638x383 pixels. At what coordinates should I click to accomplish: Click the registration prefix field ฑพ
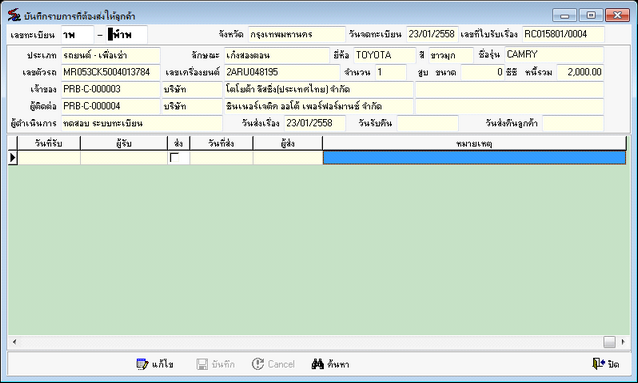pyautogui.click(x=77, y=35)
